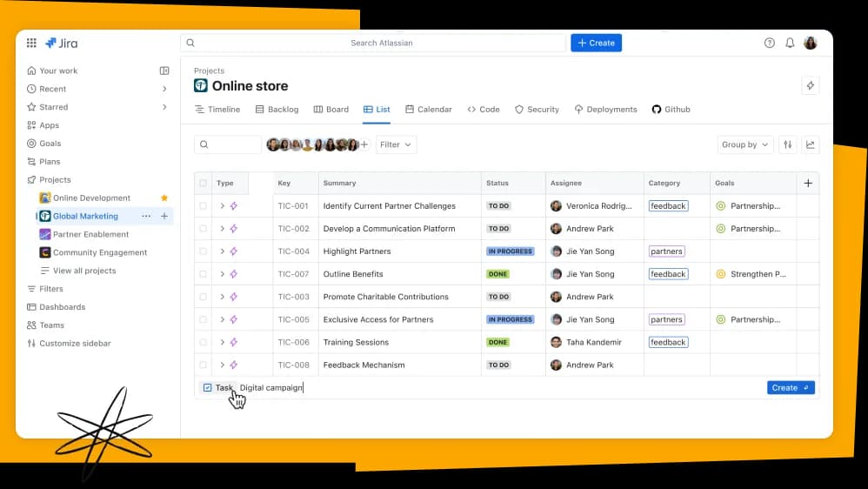Click the TO DO status of TIC-001
Viewport: 868px width, 489px height.
click(498, 205)
